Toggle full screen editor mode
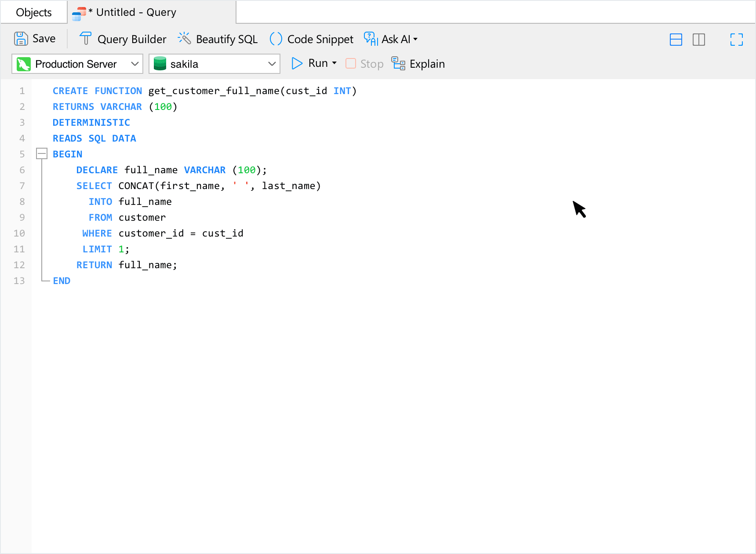The width and height of the screenshot is (756, 554). pyautogui.click(x=736, y=40)
